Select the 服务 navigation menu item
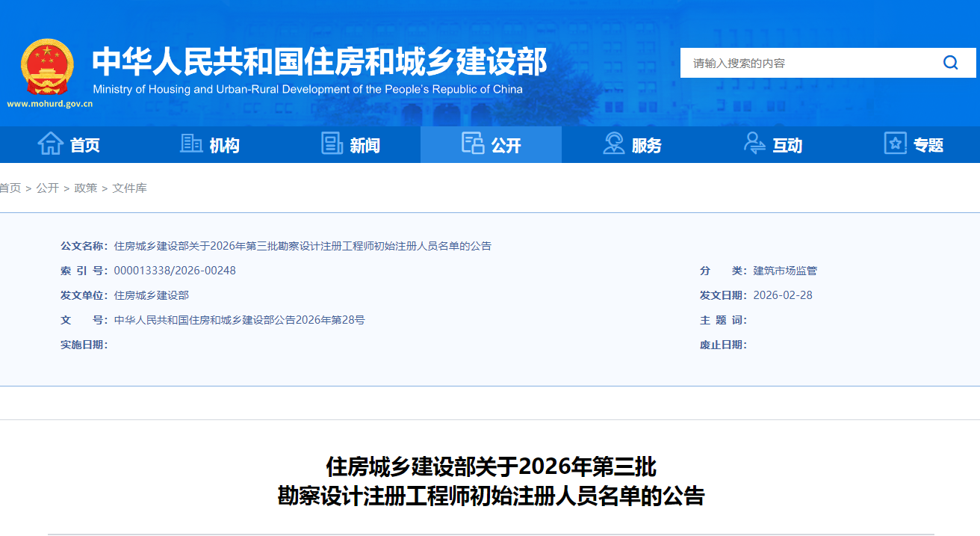Image resolution: width=980 pixels, height=536 pixels. click(x=646, y=146)
